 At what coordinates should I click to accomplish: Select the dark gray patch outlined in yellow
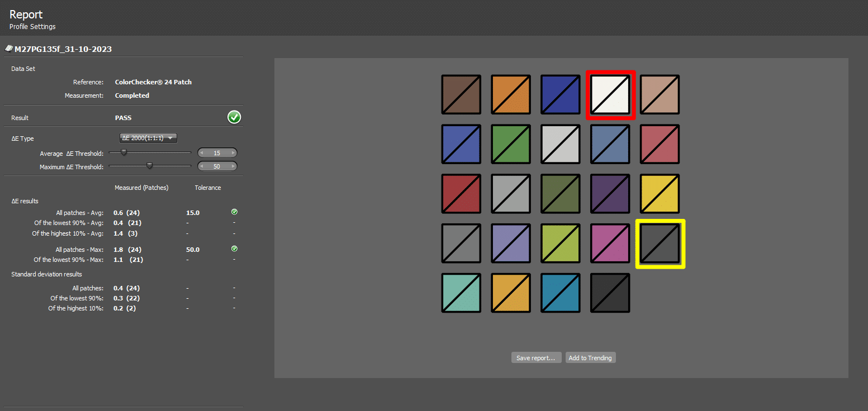click(x=660, y=243)
